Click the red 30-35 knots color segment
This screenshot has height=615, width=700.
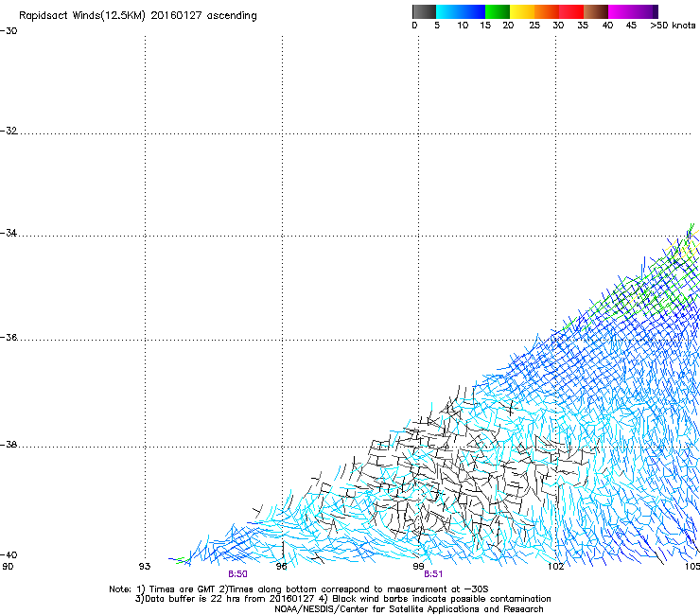(x=571, y=11)
